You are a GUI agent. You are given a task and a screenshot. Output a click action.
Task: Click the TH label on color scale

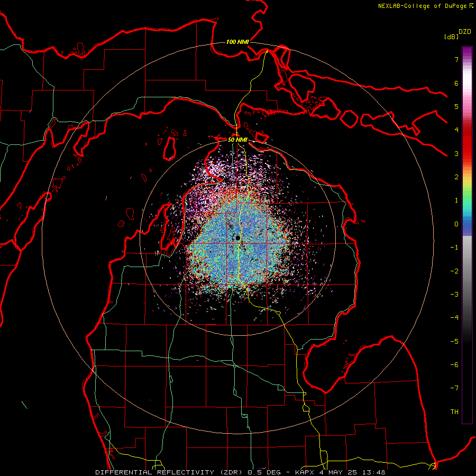[x=454, y=412]
